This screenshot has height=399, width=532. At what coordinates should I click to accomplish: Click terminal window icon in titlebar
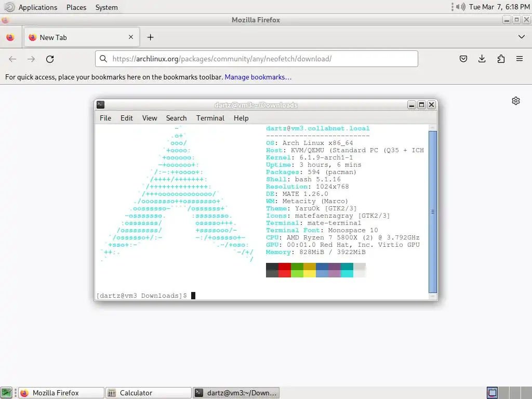[x=100, y=105]
